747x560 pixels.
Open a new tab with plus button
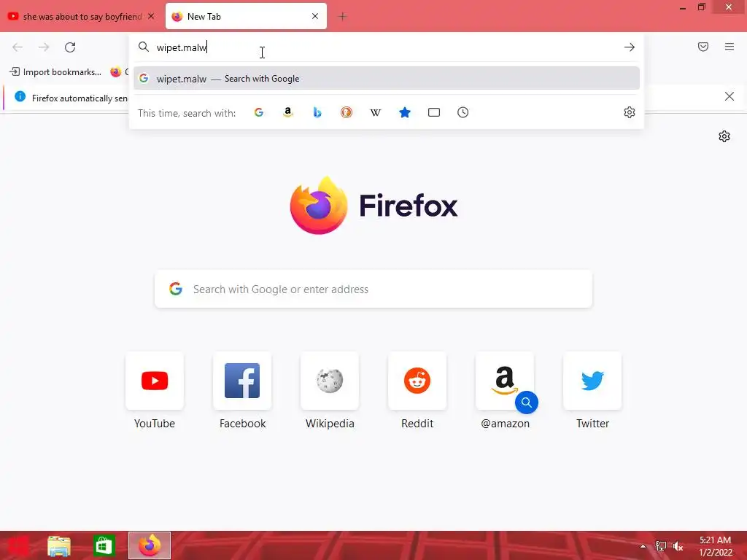(342, 17)
